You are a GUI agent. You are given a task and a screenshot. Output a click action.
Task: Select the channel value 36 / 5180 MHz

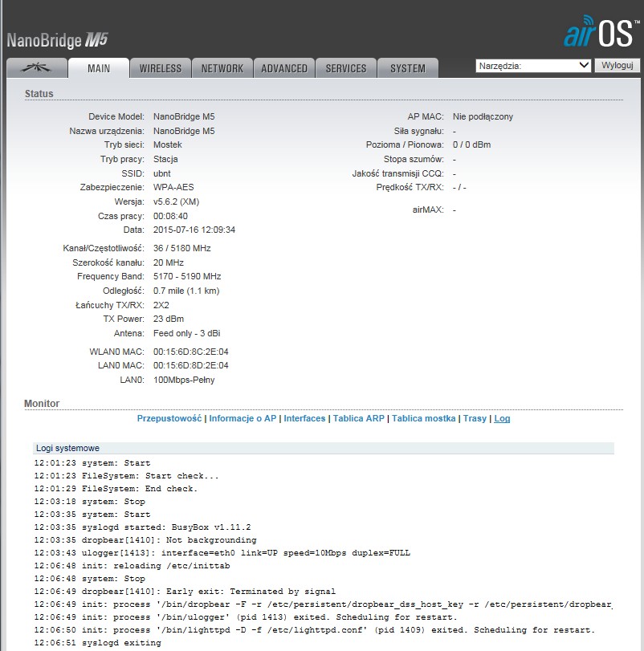point(181,248)
